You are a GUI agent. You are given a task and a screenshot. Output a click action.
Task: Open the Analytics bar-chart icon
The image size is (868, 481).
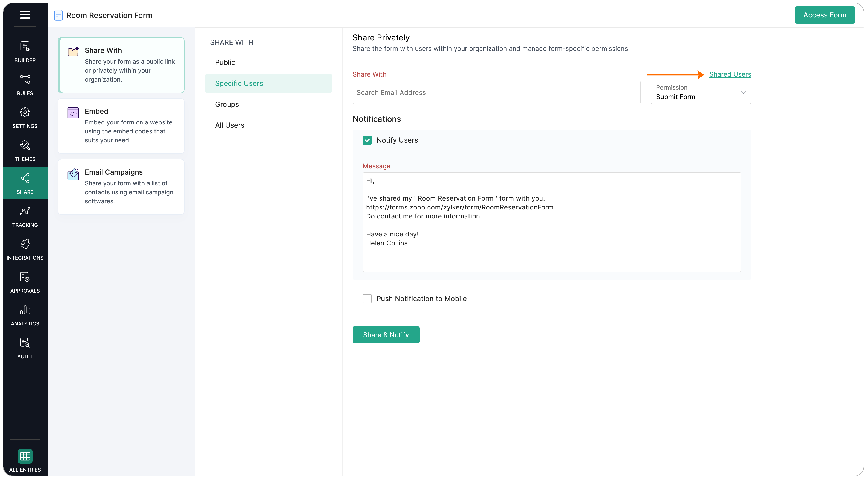coord(25,310)
